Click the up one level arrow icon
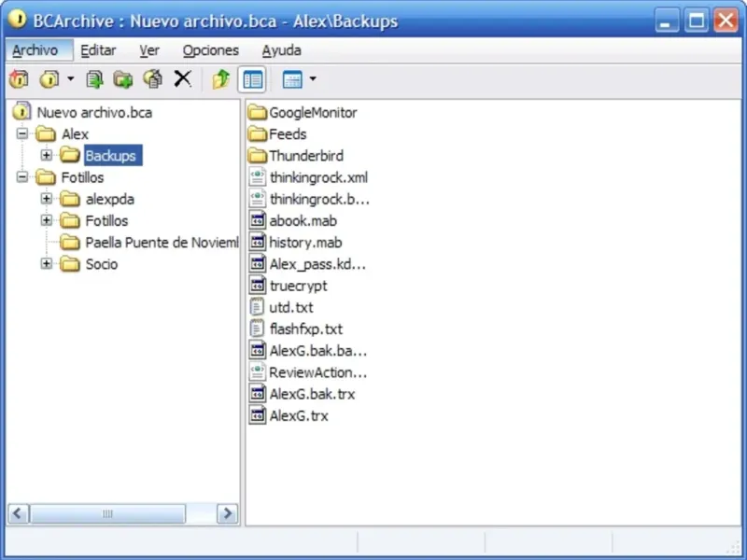This screenshot has height=560, width=747. click(221, 79)
